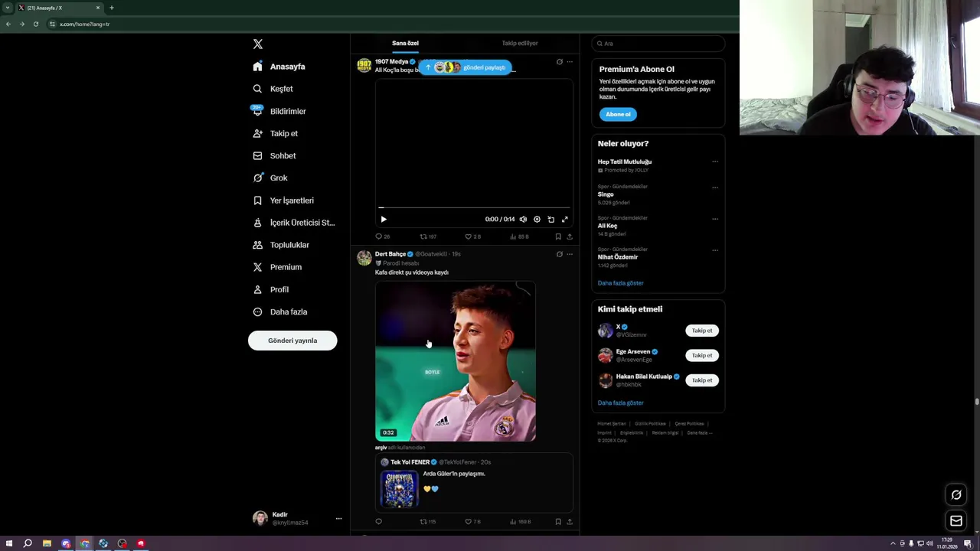Open Windows taskbar search
The image size is (980, 551).
coord(28,543)
